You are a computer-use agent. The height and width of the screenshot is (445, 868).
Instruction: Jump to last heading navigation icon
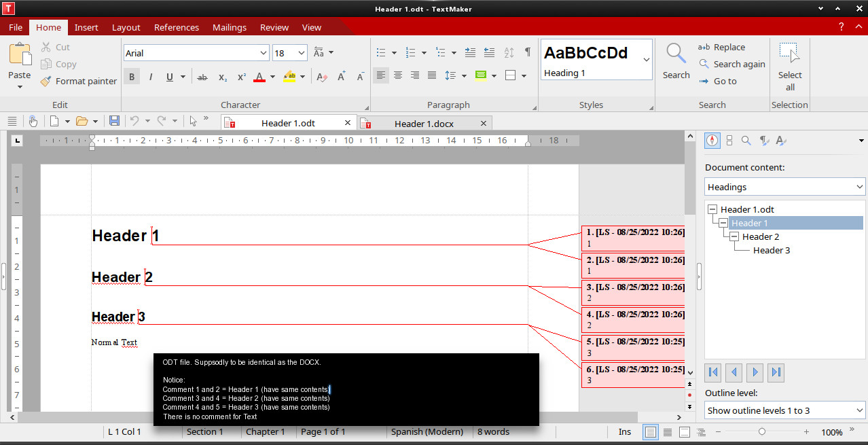[x=776, y=372]
